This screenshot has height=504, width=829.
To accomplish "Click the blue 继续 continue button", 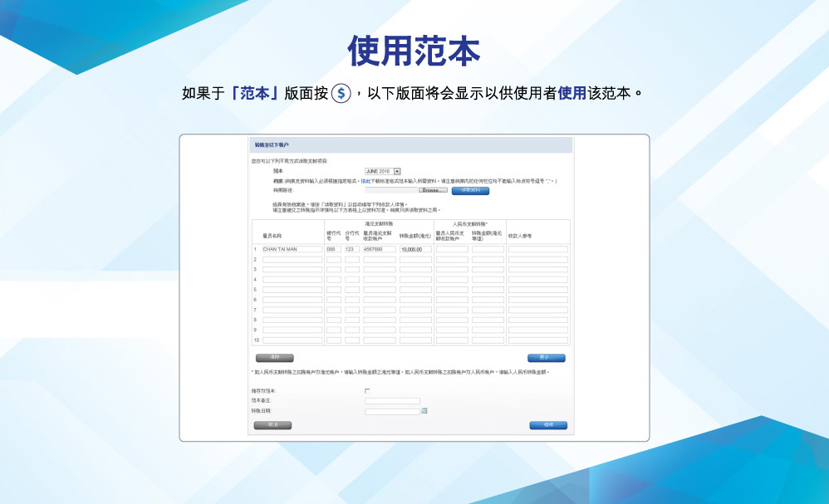I will point(548,425).
